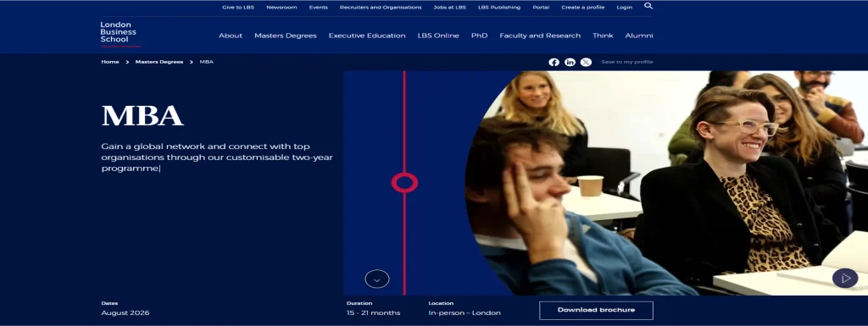Click Create a profile link
Screen dimensions: 868x326
583,7
